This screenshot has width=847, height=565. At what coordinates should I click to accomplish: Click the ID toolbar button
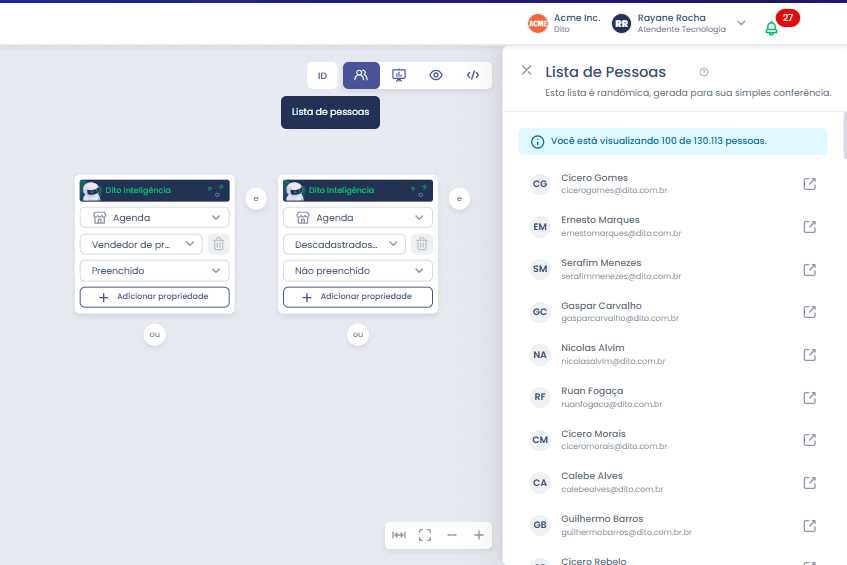pos(322,76)
